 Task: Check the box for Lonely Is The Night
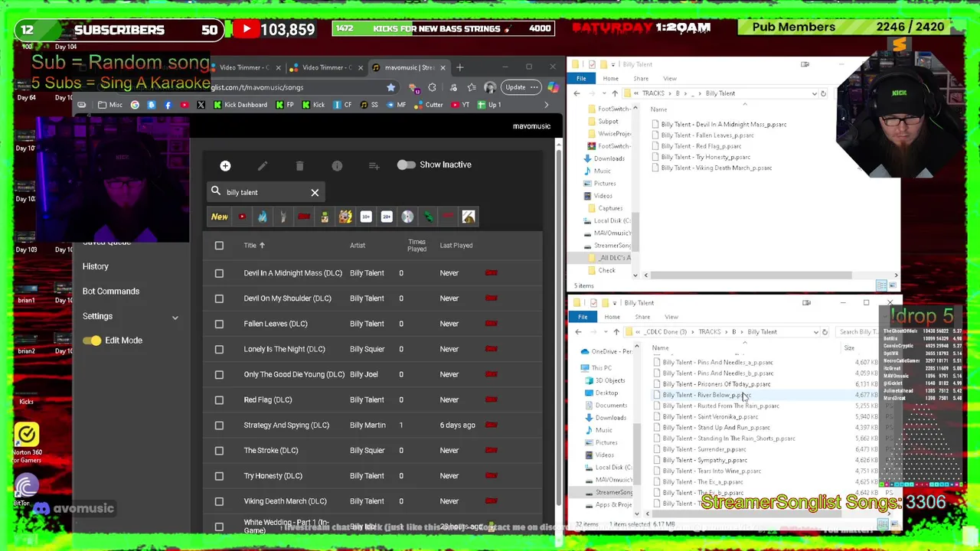(x=219, y=349)
